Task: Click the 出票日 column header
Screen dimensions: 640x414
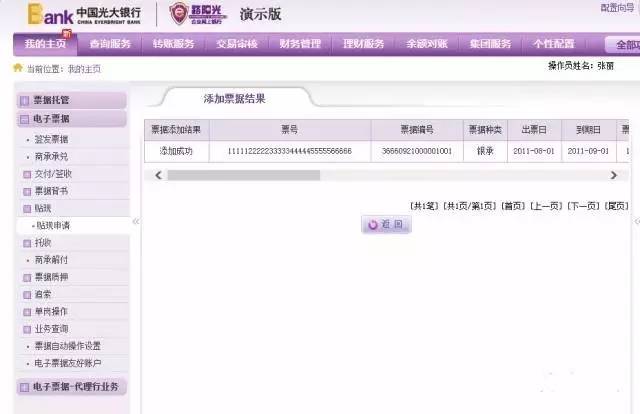Action: click(534, 130)
